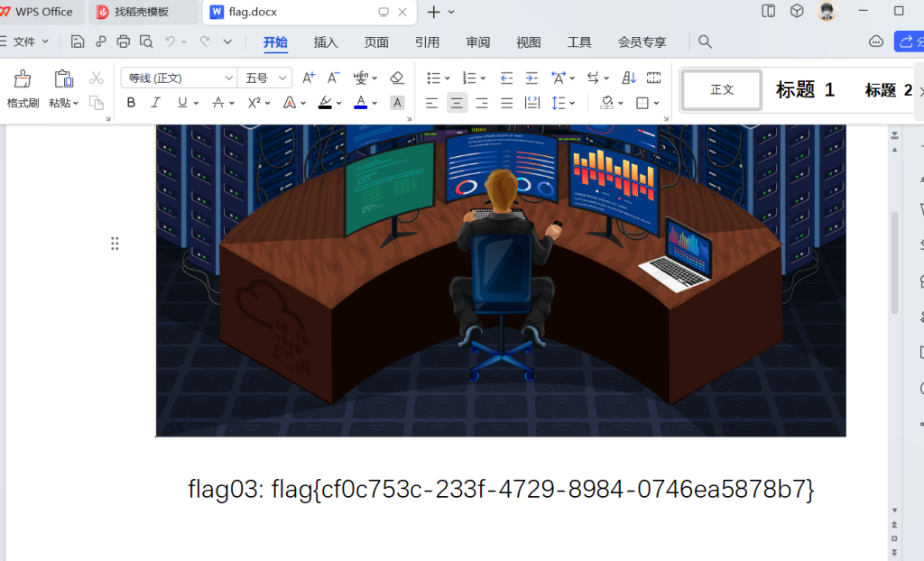Expand the line spacing dropdown arrow

573,103
